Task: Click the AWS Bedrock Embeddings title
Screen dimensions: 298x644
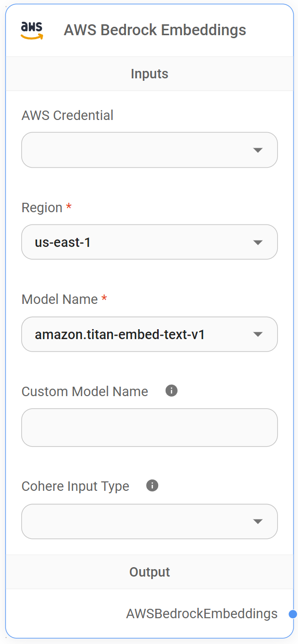Action: tap(155, 30)
